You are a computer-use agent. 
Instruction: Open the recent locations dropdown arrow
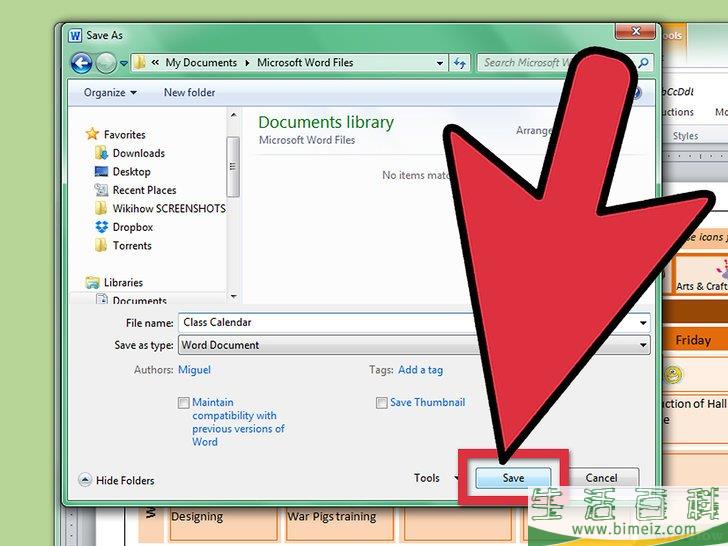pos(124,63)
